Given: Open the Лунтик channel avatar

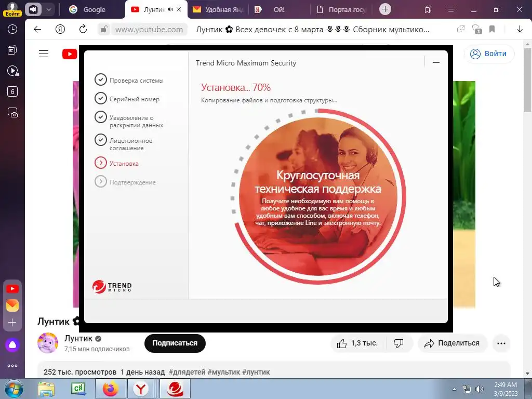Looking at the screenshot, I should coord(48,343).
